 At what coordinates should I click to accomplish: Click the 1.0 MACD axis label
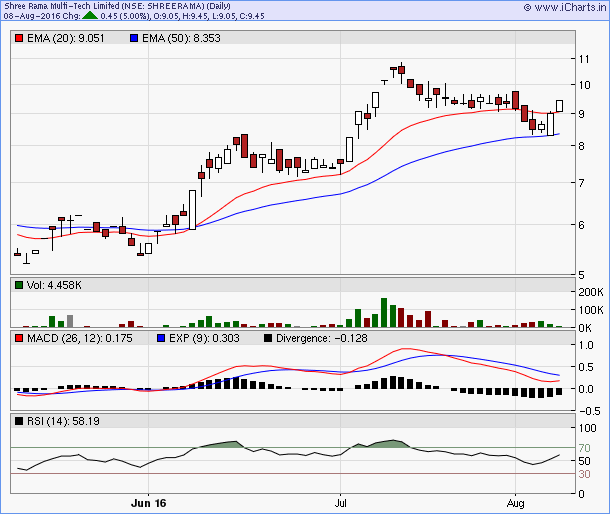pyautogui.click(x=586, y=345)
